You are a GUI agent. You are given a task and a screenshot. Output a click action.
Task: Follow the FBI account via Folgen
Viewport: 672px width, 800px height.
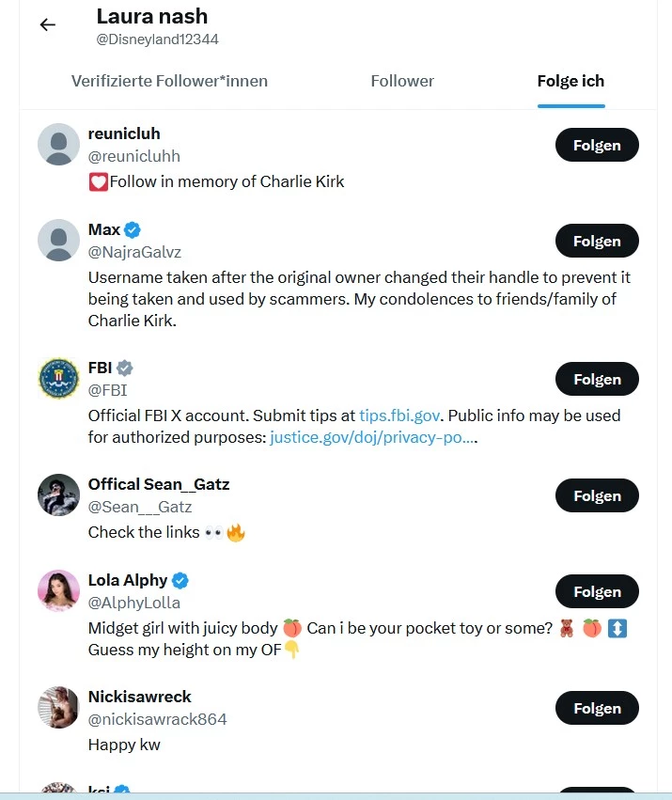597,379
